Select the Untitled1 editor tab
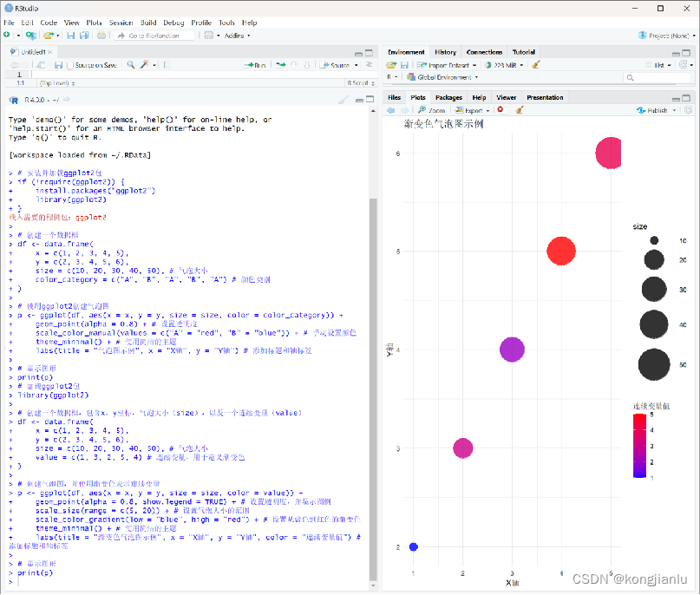700x595 pixels. coord(33,52)
